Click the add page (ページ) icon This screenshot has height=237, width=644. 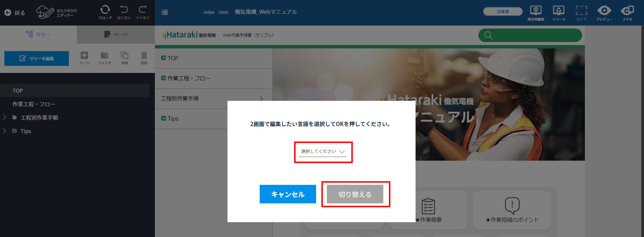tap(84, 55)
